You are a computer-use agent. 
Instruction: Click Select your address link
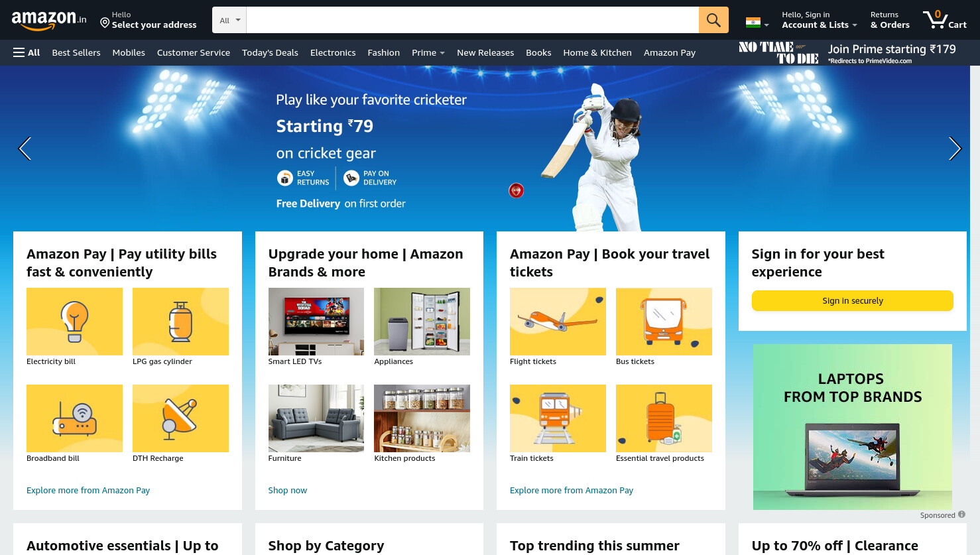click(x=154, y=25)
